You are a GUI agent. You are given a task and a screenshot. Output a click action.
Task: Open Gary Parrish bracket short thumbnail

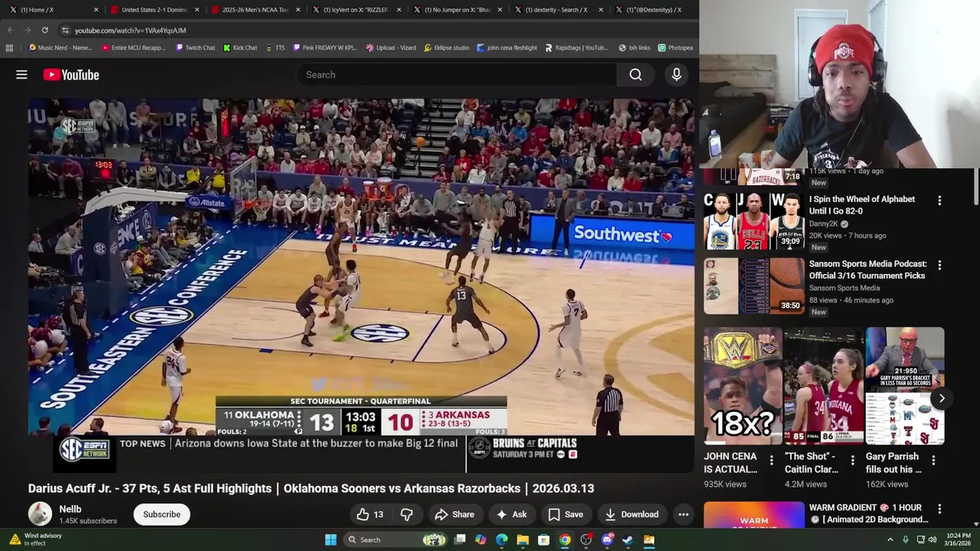(905, 386)
